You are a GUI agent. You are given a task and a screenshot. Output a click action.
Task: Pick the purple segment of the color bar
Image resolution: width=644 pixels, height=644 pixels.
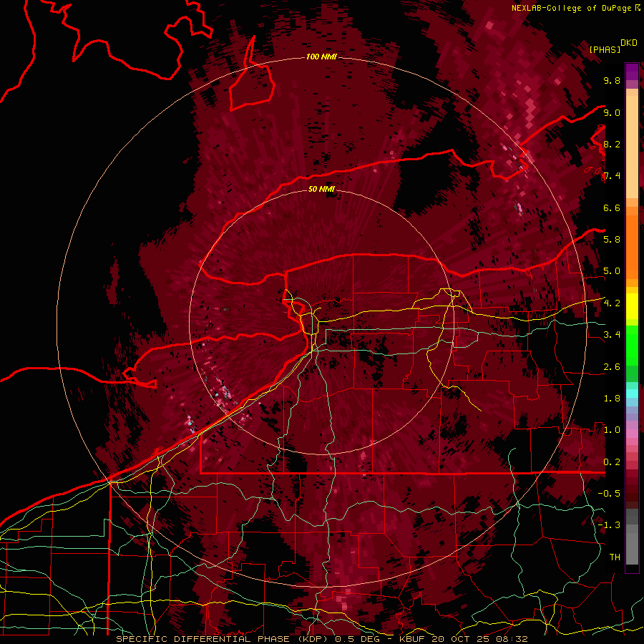(632, 72)
